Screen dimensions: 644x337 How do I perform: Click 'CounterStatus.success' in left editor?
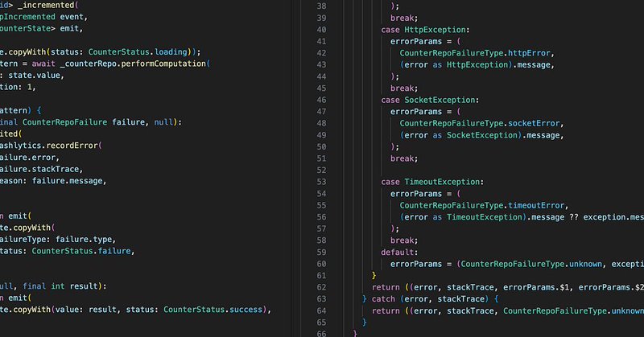213,310
